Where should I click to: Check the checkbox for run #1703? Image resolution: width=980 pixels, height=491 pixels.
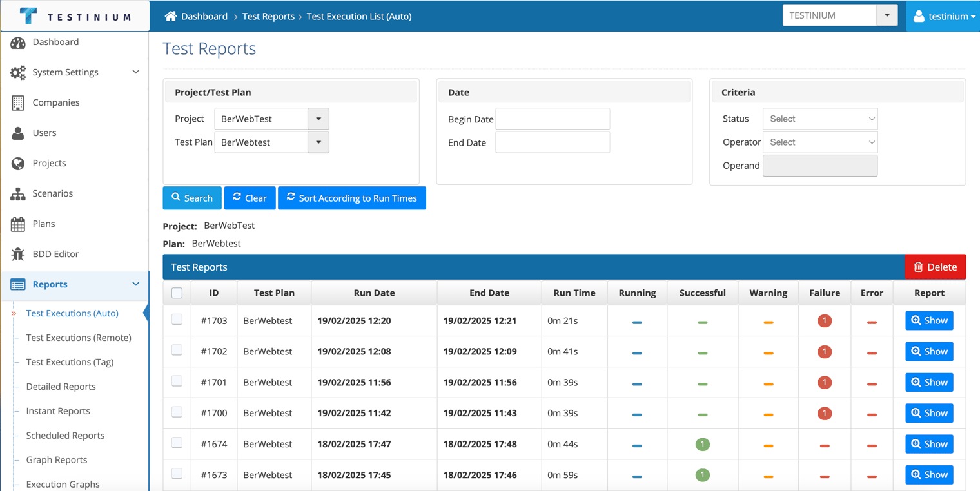177,320
